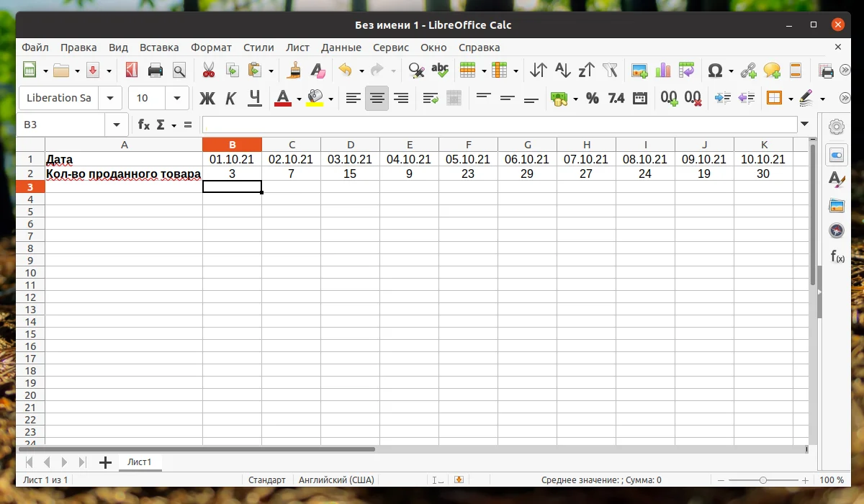The width and height of the screenshot is (864, 504).
Task: Open the Данные menu
Action: (x=341, y=47)
